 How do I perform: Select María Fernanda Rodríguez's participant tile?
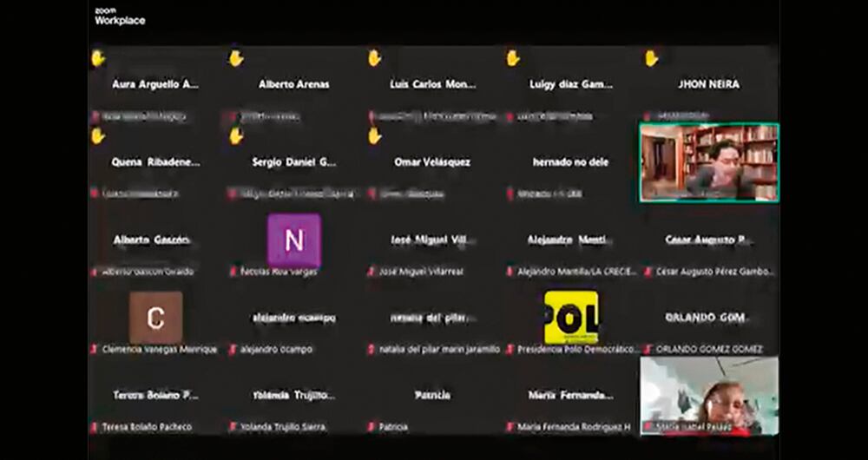pyautogui.click(x=570, y=402)
